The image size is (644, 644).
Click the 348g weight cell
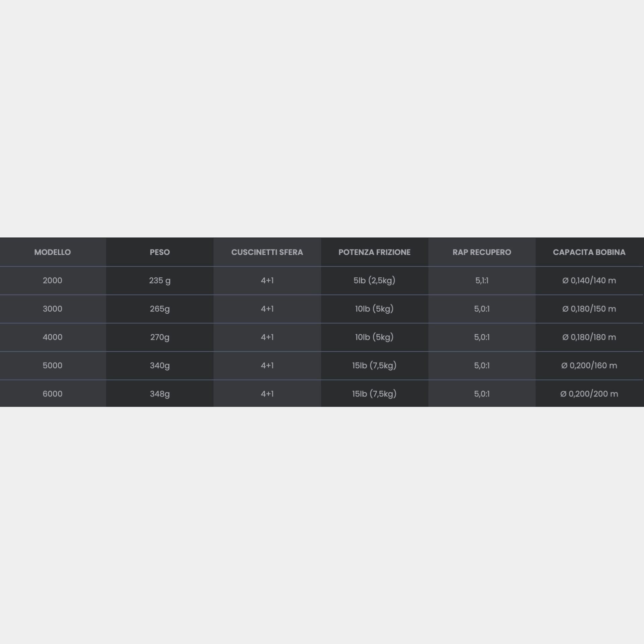click(160, 394)
